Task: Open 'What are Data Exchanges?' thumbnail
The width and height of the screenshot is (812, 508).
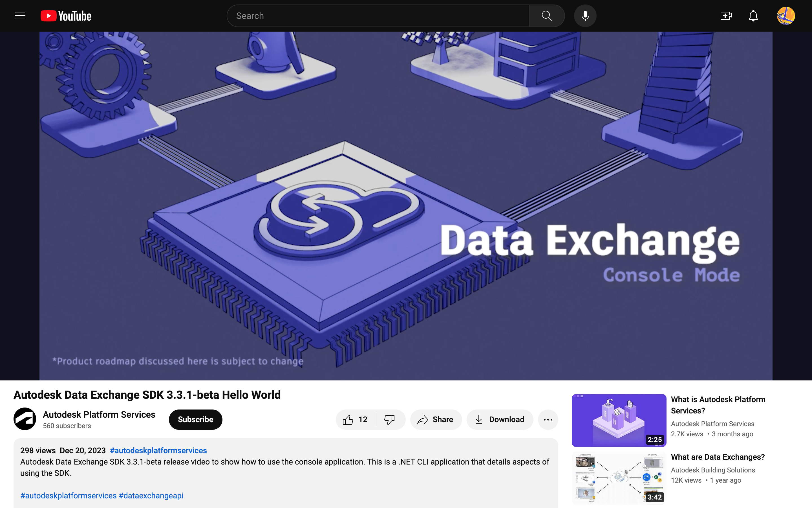Action: tap(619, 478)
